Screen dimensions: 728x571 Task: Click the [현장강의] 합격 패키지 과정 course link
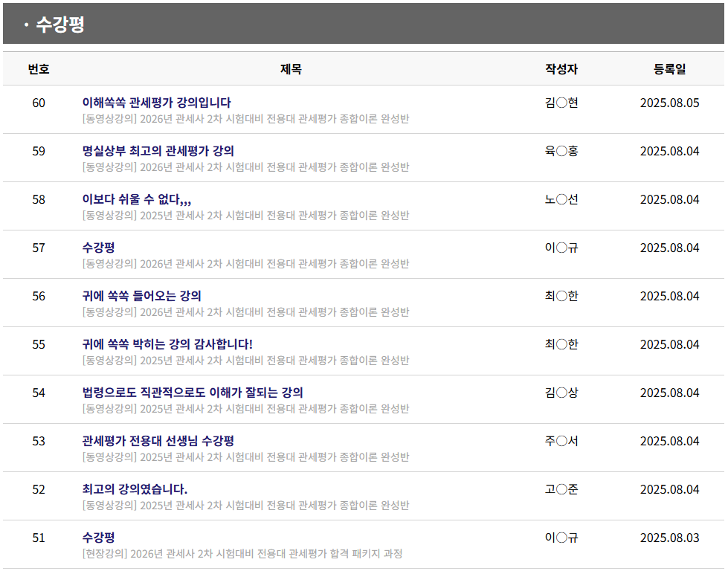pos(242,554)
